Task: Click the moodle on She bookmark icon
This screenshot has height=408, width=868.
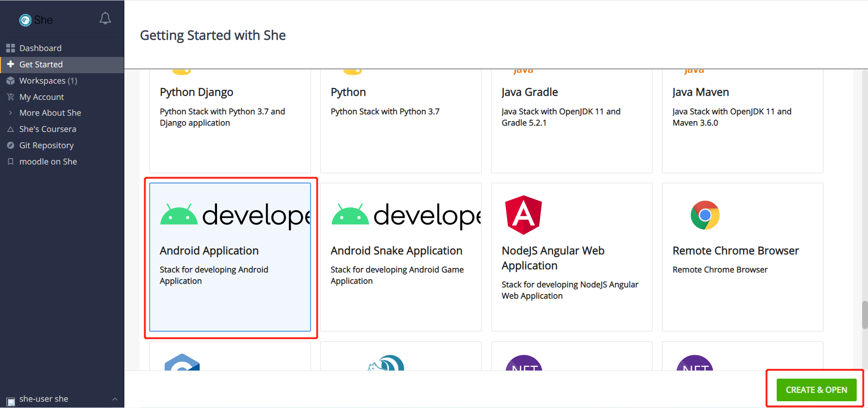Action: (10, 161)
